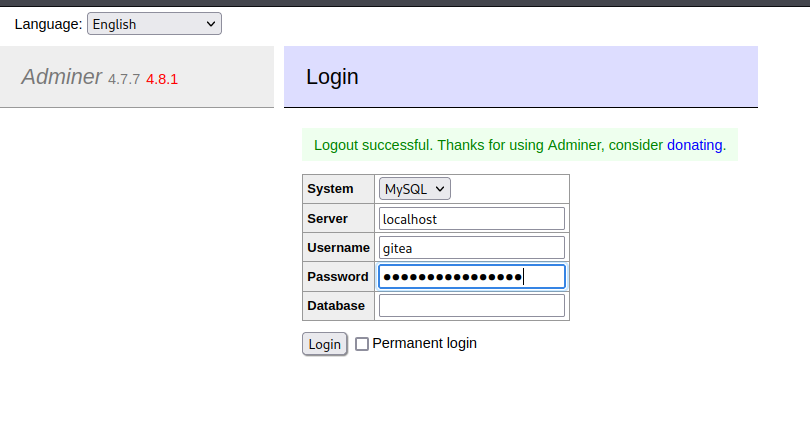Click the Password row label

(338, 277)
